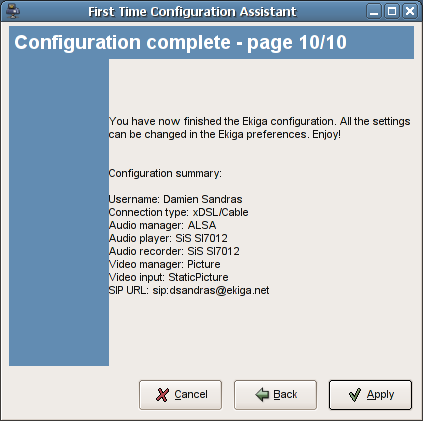Viewport: 423px width, 421px height.
Task: Close the First Time Configuration Assistant window
Action: coord(410,11)
